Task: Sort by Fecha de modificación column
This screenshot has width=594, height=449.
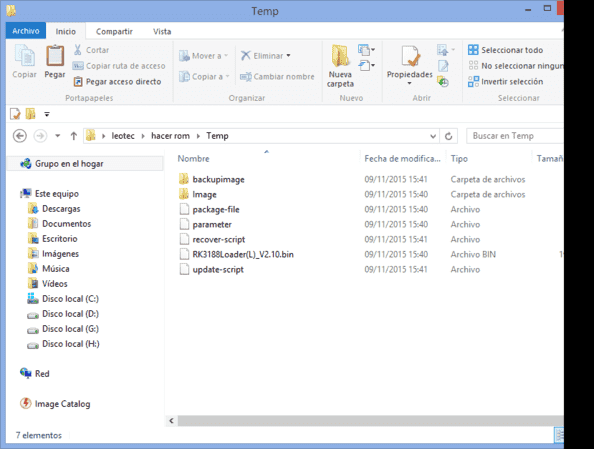Action: (402, 159)
